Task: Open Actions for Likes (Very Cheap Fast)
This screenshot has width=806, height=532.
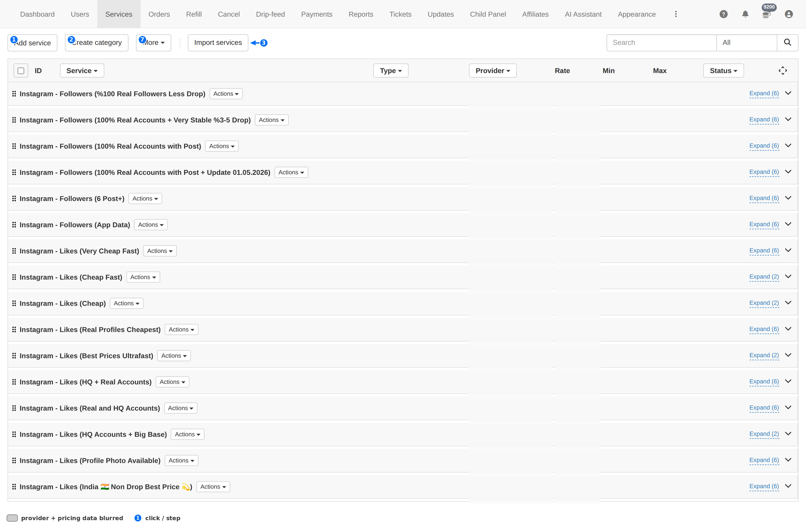Action: click(160, 251)
